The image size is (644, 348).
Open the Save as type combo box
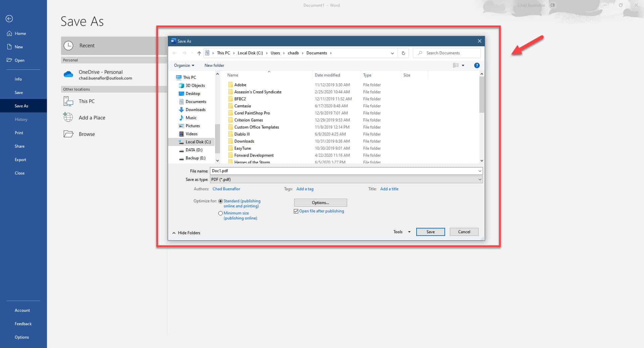pyautogui.click(x=346, y=180)
